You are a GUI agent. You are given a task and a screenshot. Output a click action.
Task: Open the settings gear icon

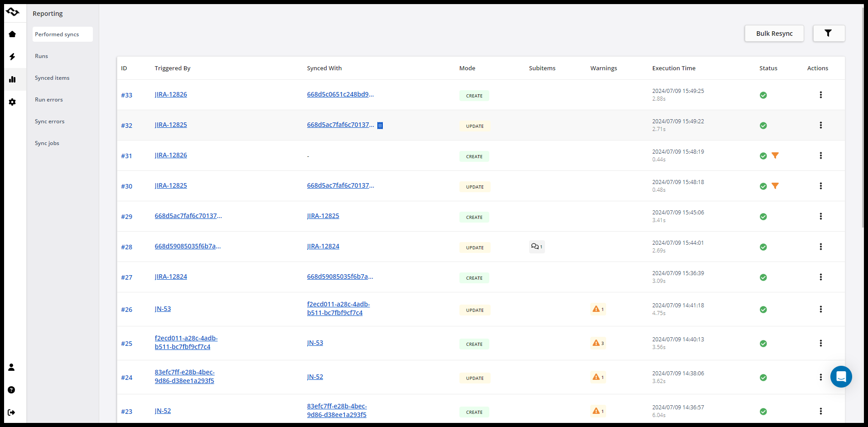tap(12, 102)
